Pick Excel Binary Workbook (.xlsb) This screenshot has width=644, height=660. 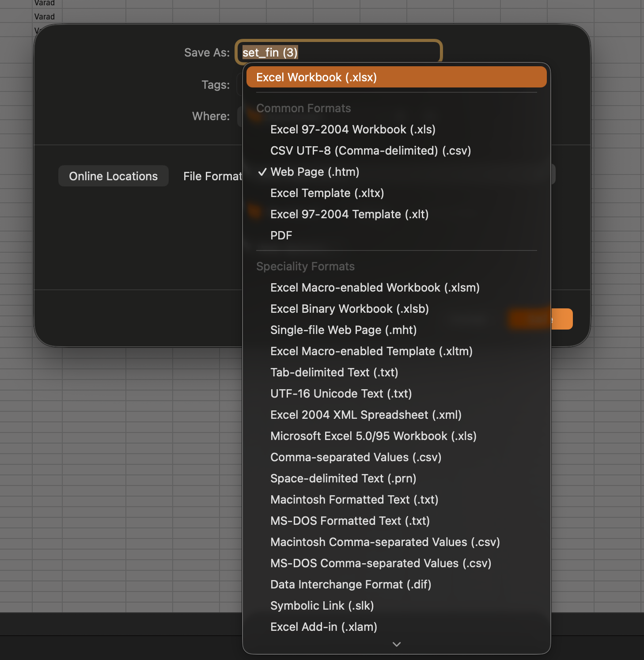tap(349, 309)
